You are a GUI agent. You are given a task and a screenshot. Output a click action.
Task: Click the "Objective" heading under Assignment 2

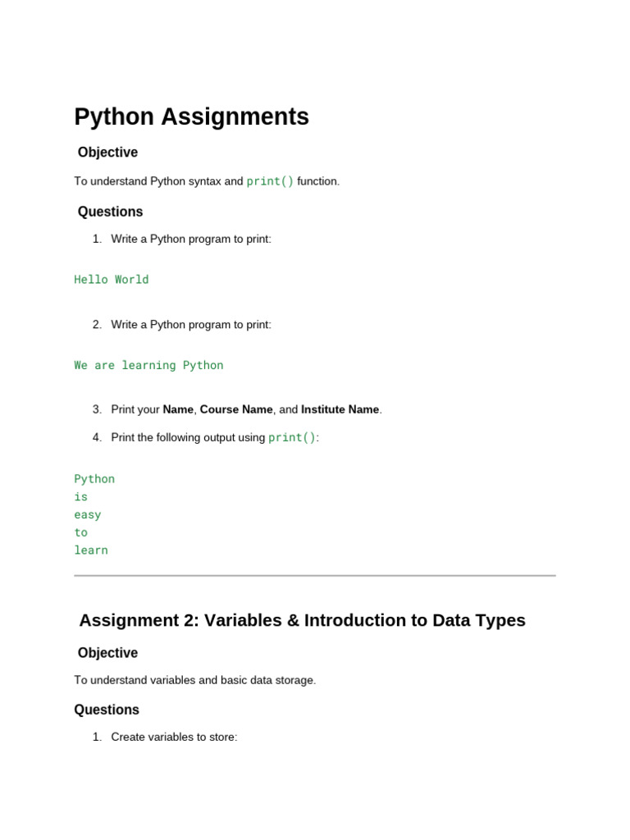107,653
